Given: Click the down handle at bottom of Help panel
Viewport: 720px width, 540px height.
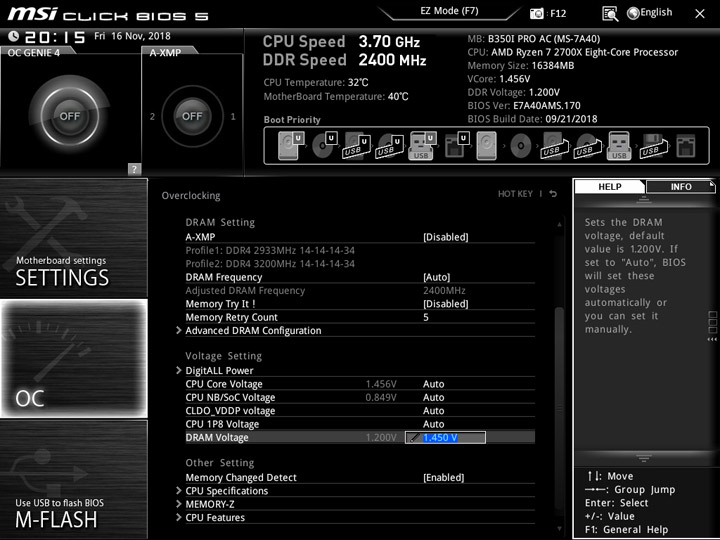Looking at the screenshot, I should (643, 458).
